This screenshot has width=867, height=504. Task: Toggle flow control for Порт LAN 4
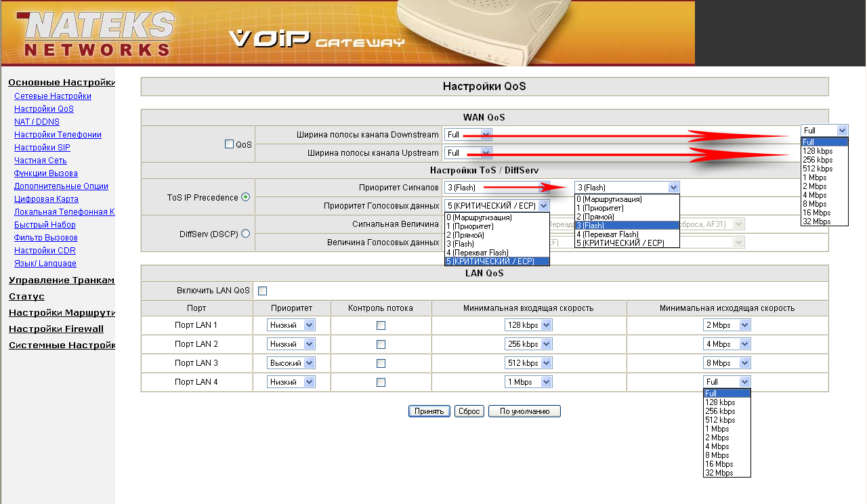click(381, 383)
